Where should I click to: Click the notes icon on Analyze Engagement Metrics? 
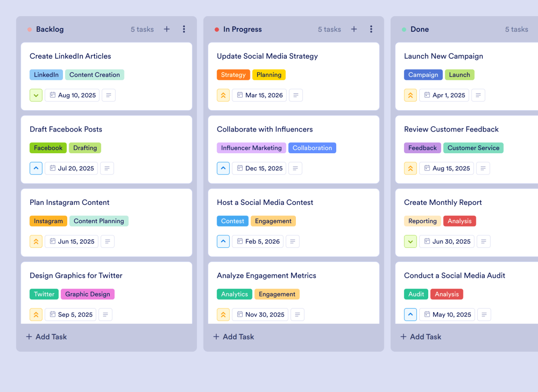tap(297, 314)
